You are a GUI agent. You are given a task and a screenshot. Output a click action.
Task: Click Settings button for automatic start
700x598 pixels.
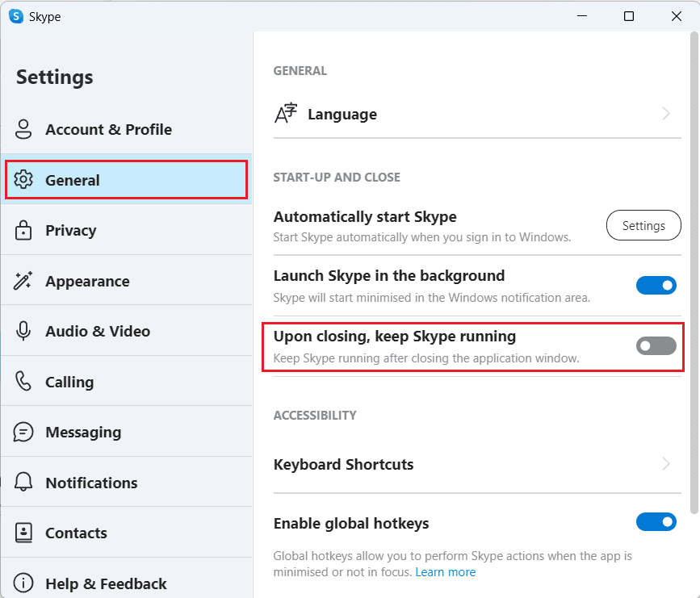(x=643, y=225)
